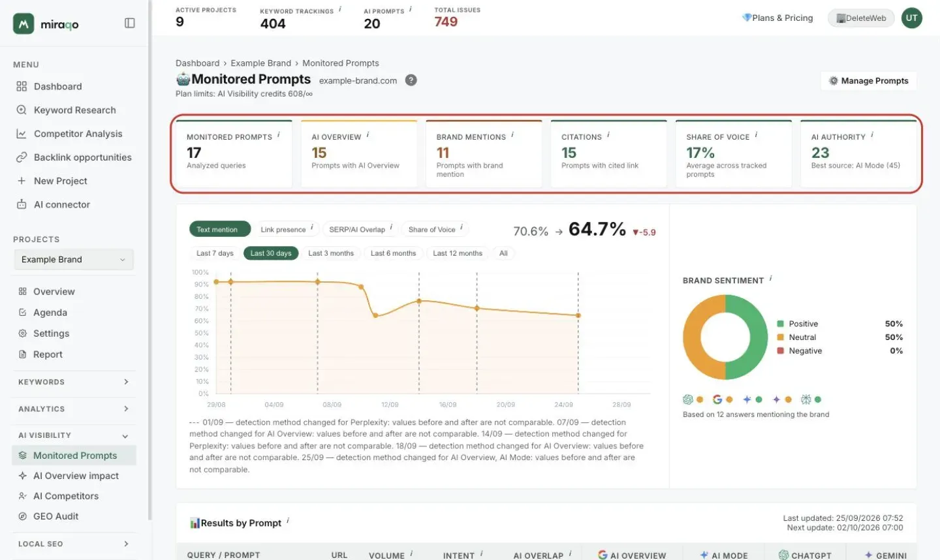Click the Manage Prompts button

869,81
